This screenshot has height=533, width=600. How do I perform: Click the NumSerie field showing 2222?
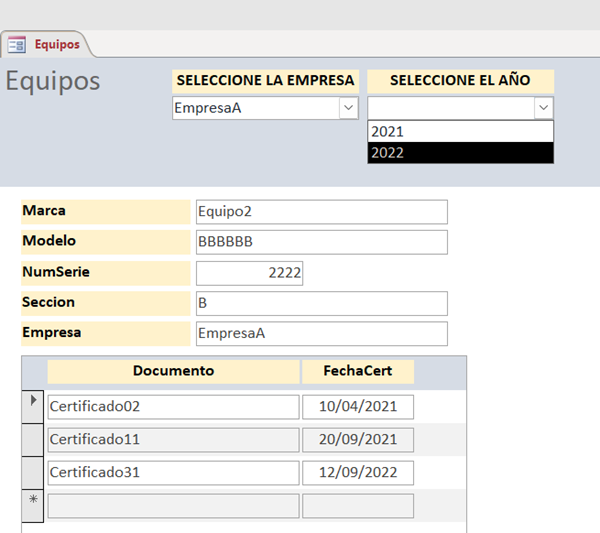(249, 273)
